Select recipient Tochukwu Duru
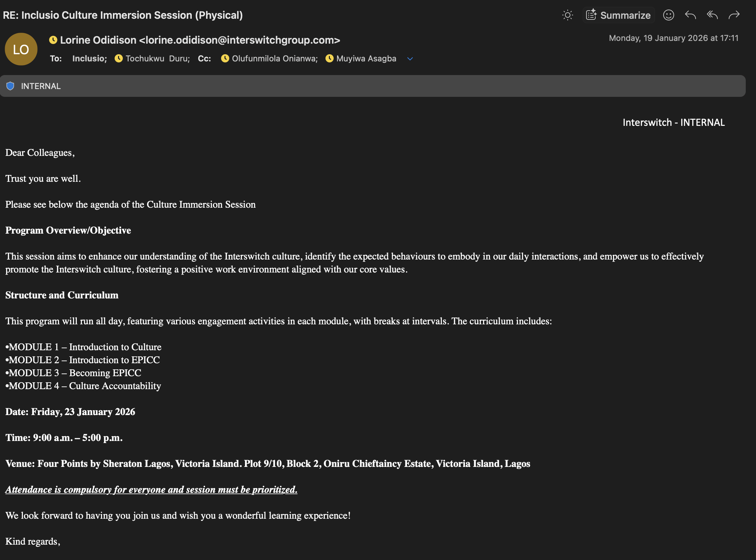 (157, 59)
